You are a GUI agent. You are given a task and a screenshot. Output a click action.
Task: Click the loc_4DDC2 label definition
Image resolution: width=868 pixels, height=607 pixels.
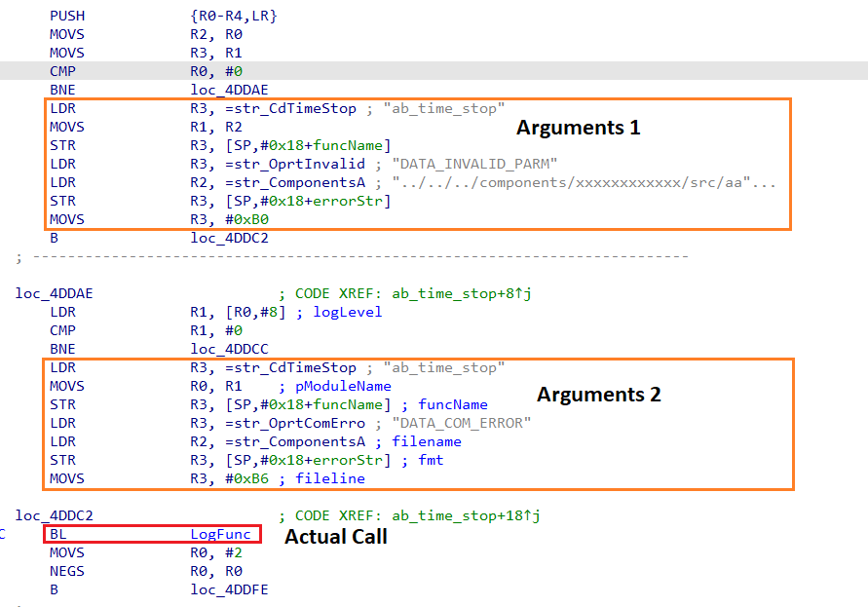click(55, 515)
